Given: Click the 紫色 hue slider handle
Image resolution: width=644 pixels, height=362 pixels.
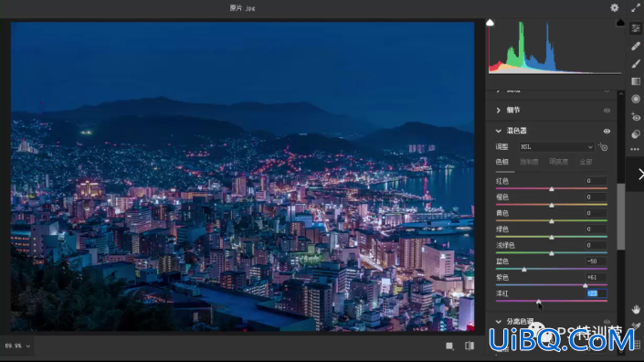Looking at the screenshot, I should [586, 285].
